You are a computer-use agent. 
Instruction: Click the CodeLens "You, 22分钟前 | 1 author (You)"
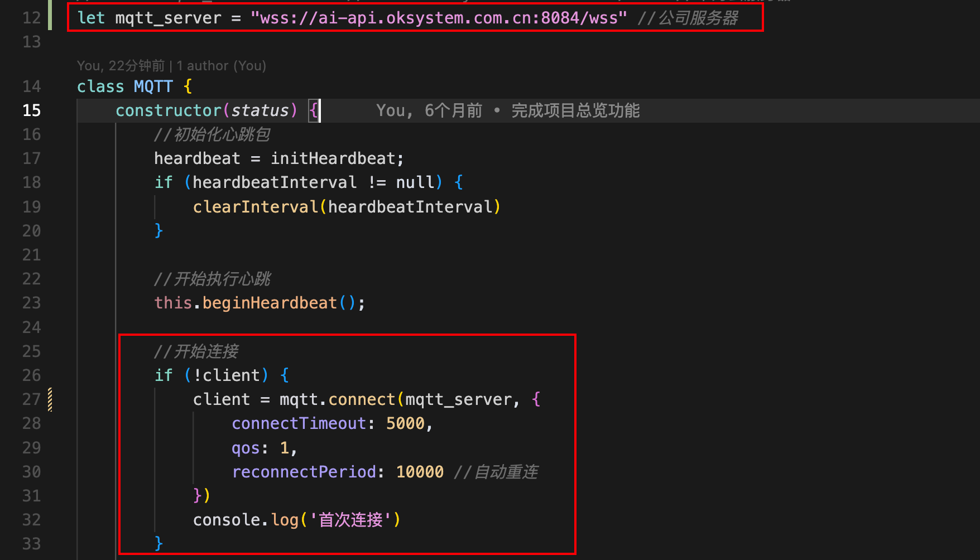[x=171, y=66]
